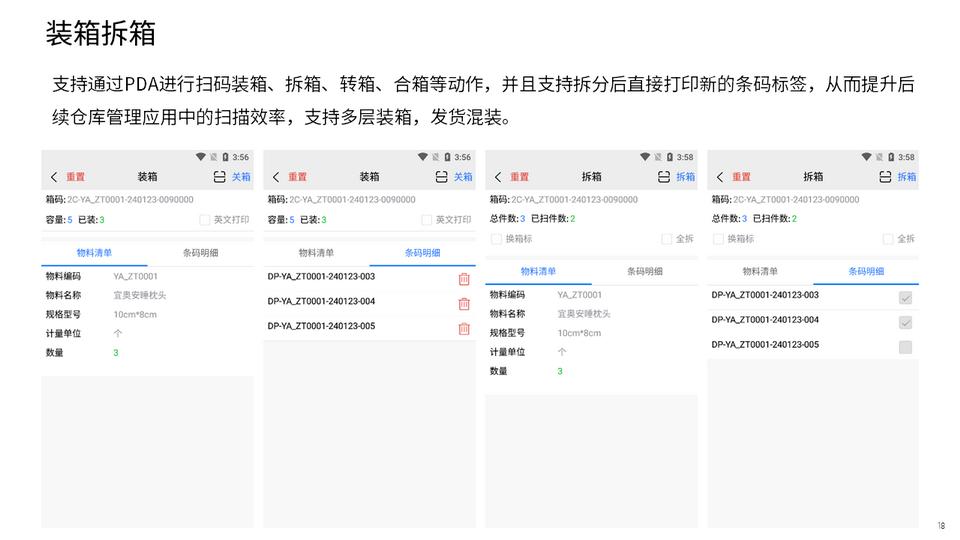Click 关箱 button in the second screen
The height and width of the screenshot is (540, 960).
coord(463,177)
